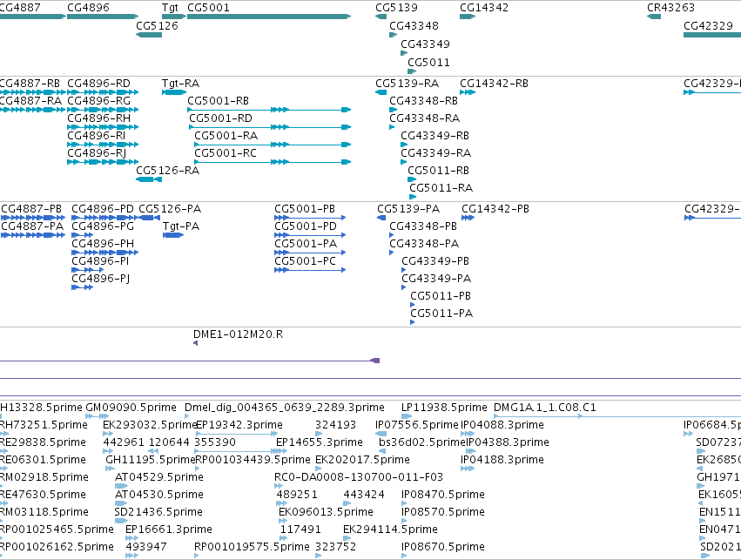Image resolution: width=741 pixels, height=560 pixels.
Task: Select transcript CG5001-RB
Action: 219,101
